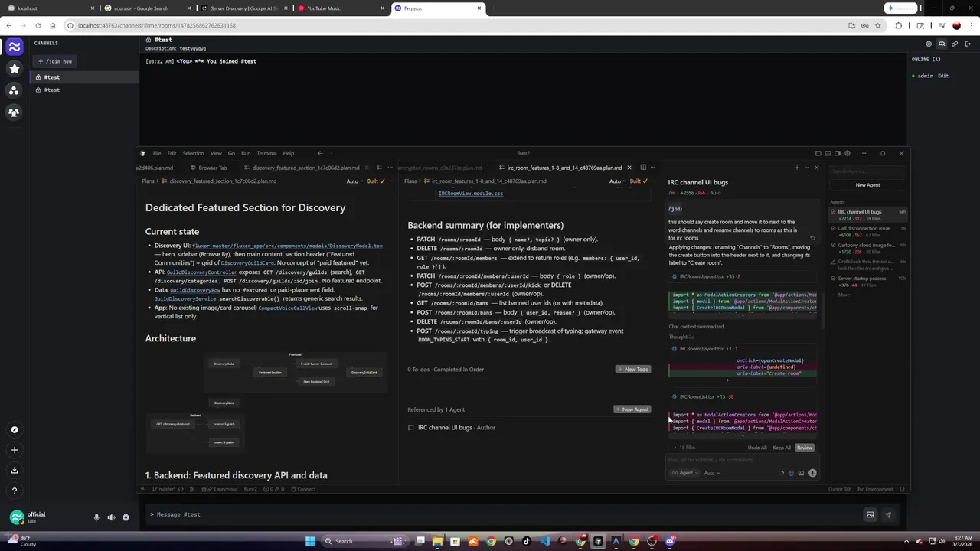Screen dimensions: 980x551
Task: Open the wave logo home icon in sidebar
Action: tap(14, 47)
